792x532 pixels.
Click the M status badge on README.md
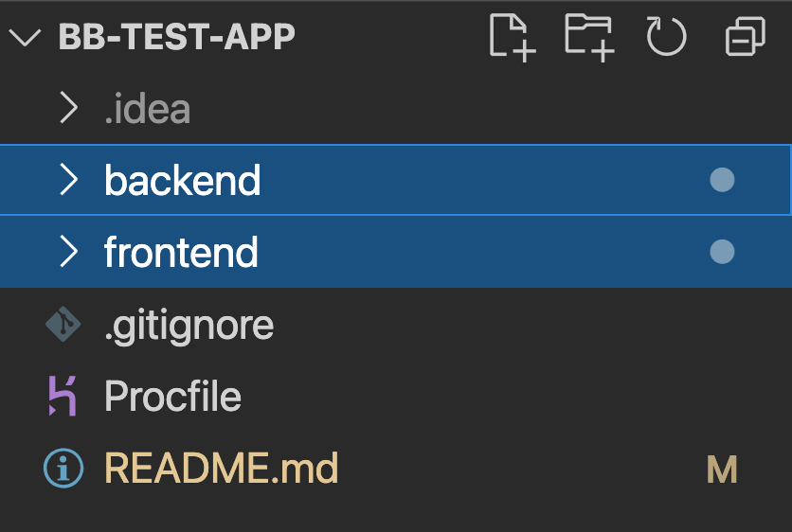click(x=722, y=470)
